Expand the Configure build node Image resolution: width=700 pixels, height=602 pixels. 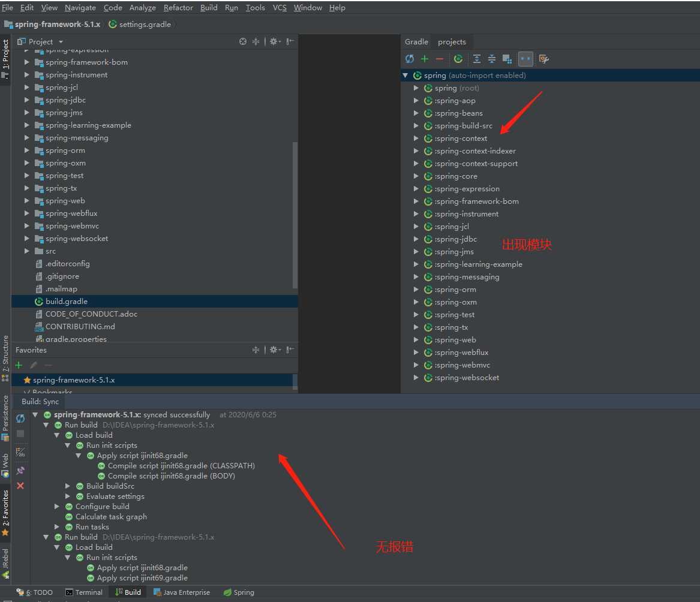(x=57, y=507)
